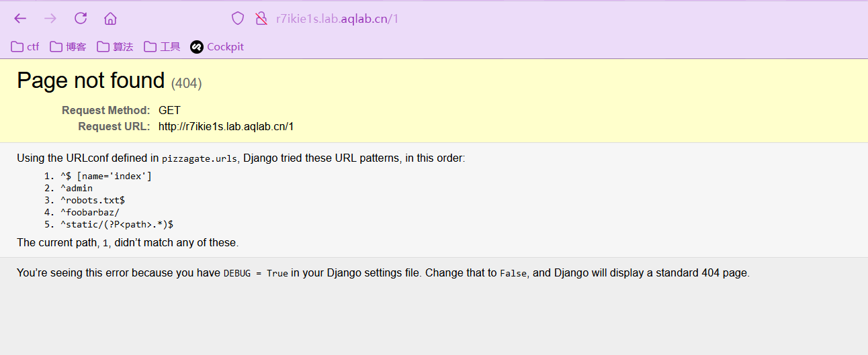Expand the 工具 bookmarks folder
The height and width of the screenshot is (355, 868).
coord(162,46)
